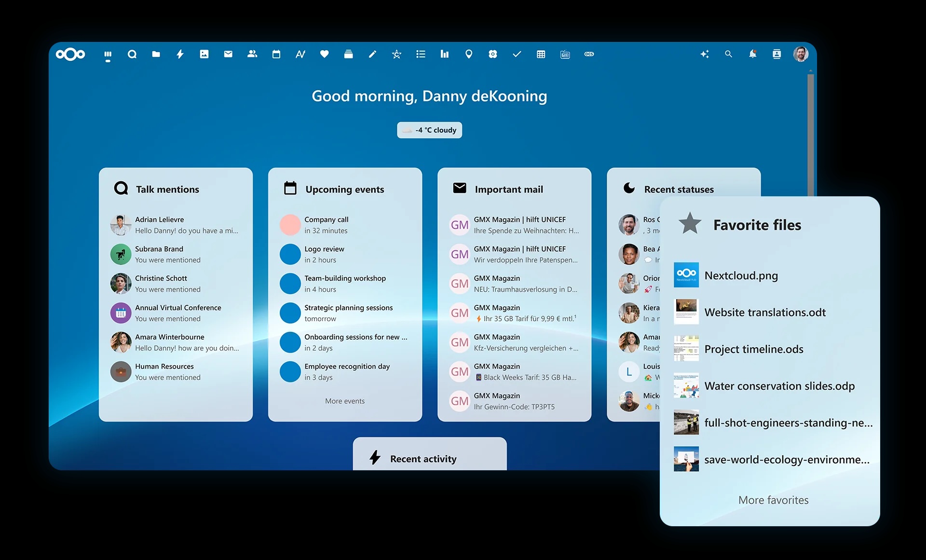Open Amara Winterbourne's Talk message
This screenshot has width=926, height=560.
coord(176,343)
